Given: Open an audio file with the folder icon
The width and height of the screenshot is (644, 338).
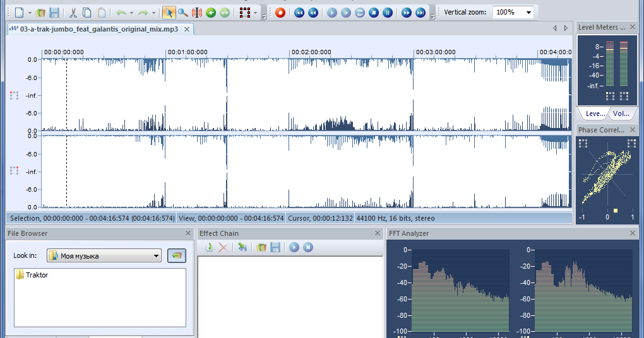Looking at the screenshot, I should coord(40,13).
